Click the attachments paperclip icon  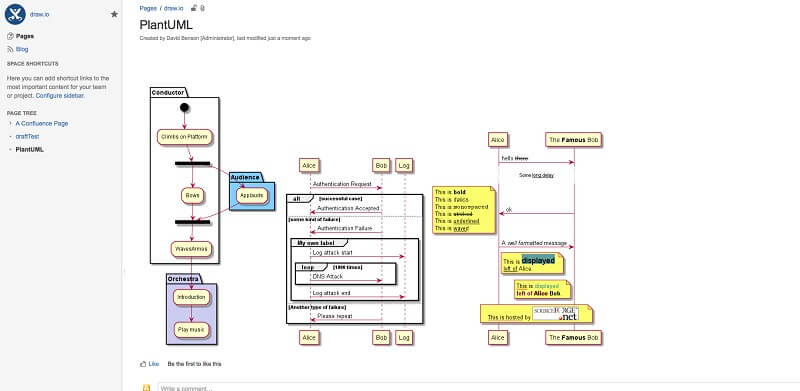[x=203, y=8]
